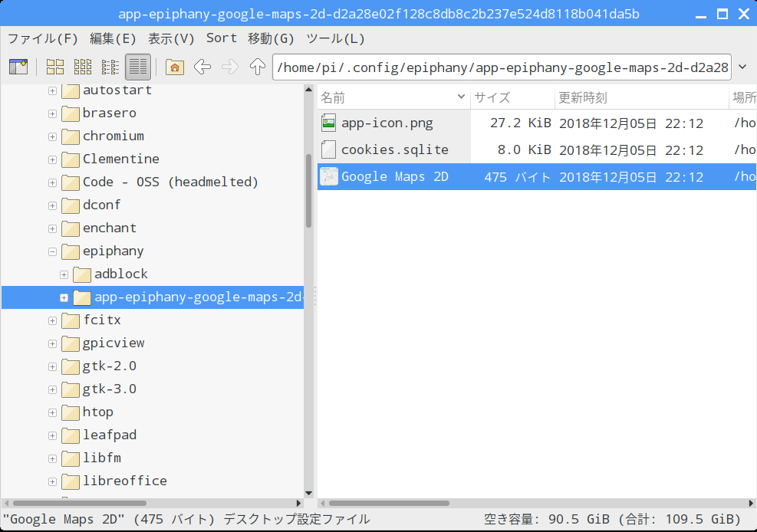Expand the dconf folder node
Viewport: 757px width, 532px height.
53,205
